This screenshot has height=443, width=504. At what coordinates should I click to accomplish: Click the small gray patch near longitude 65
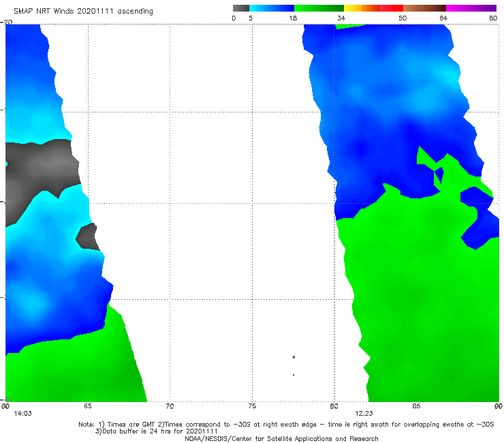click(x=87, y=237)
